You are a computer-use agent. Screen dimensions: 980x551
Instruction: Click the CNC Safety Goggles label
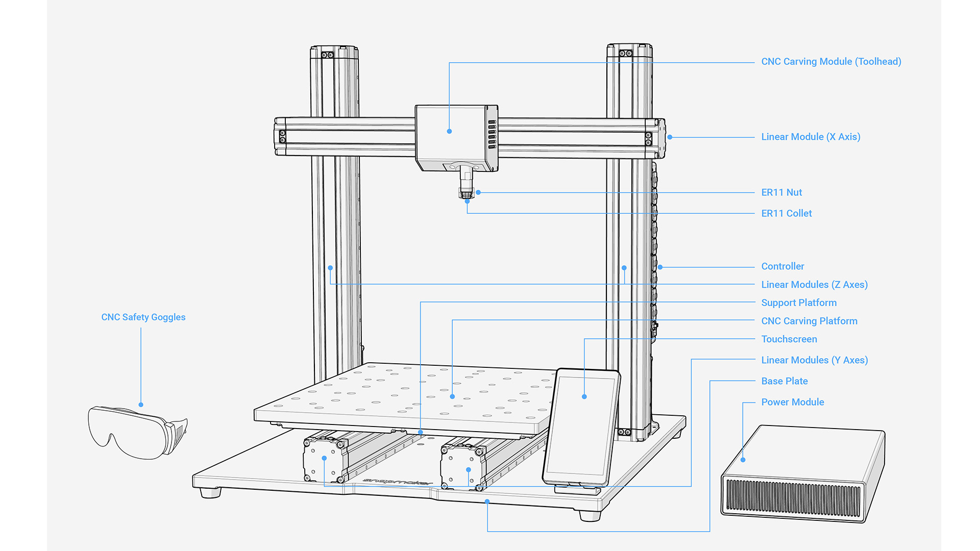[143, 317]
